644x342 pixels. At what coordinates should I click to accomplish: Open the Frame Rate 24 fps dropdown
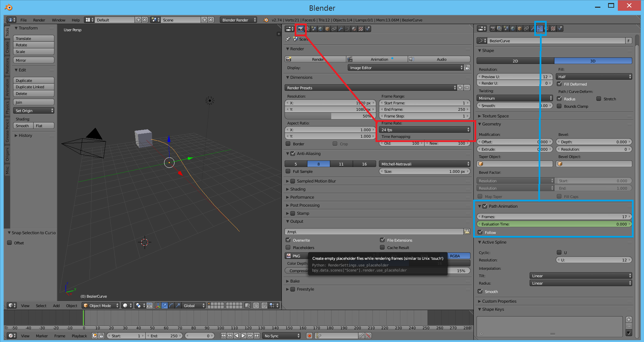(x=425, y=130)
